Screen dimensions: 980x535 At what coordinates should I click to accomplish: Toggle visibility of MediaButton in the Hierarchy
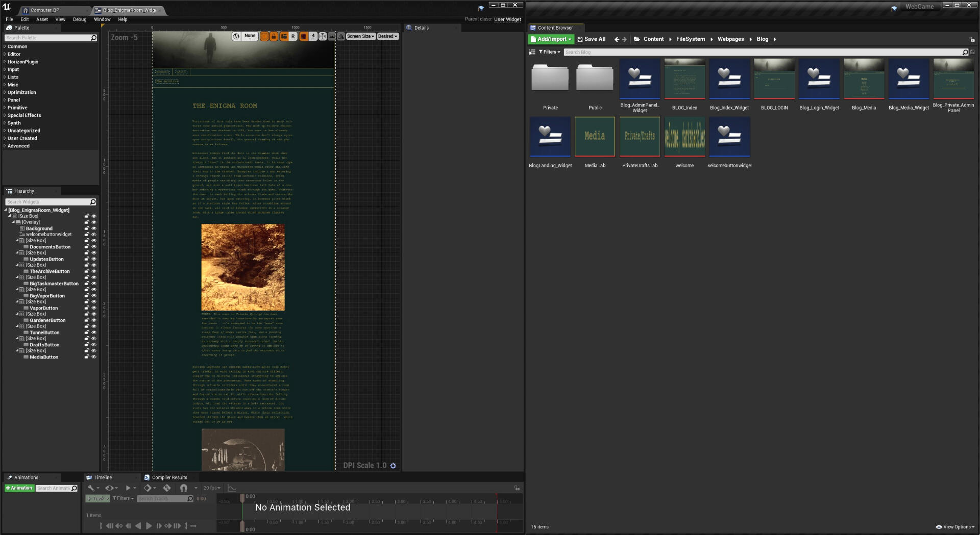(94, 357)
